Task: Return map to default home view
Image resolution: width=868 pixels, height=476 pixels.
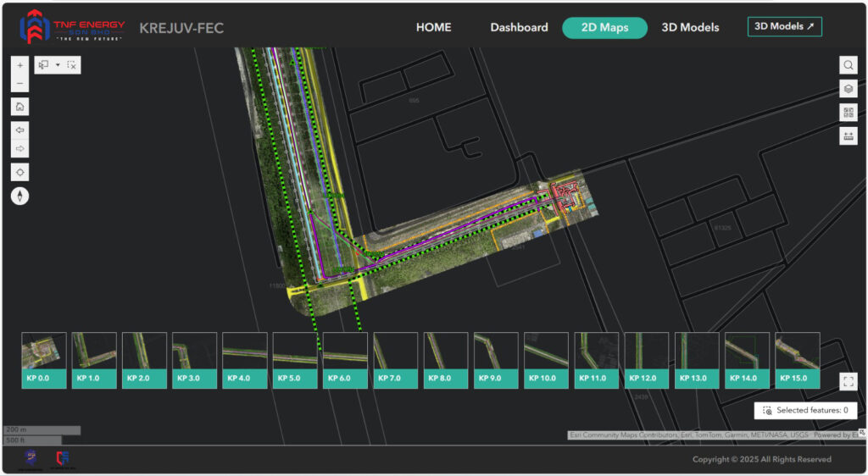Action: point(20,107)
